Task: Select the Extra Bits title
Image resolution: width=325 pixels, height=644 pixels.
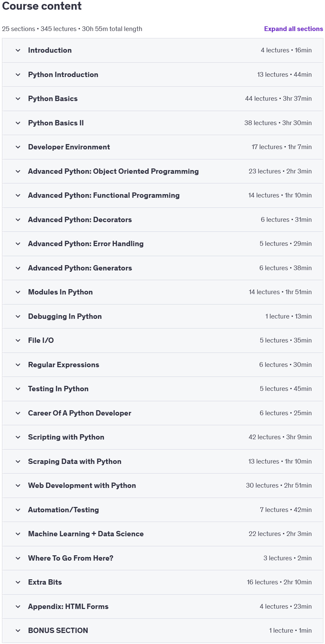Action: pos(45,582)
